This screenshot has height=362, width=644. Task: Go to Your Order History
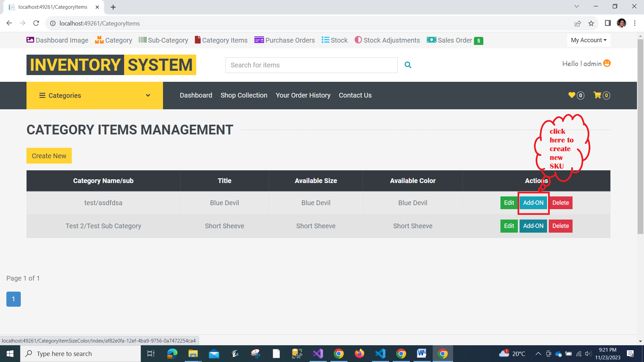coord(303,95)
